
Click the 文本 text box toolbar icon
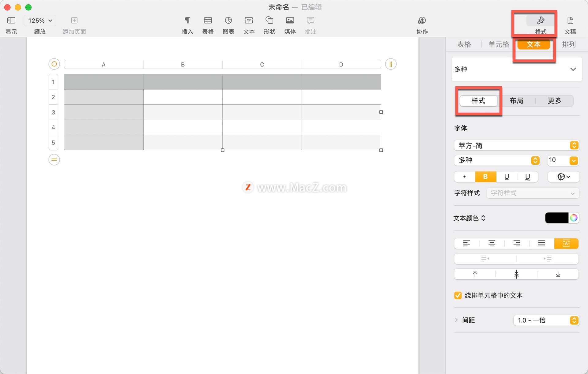249,21
